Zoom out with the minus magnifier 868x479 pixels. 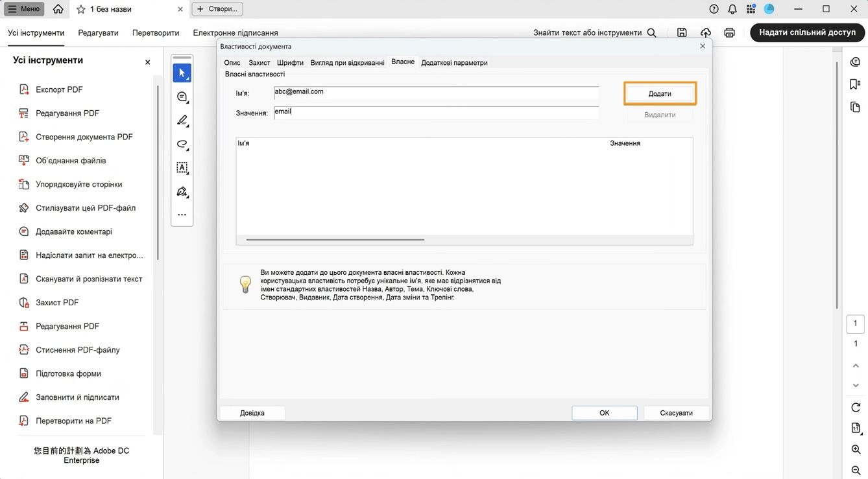pyautogui.click(x=856, y=471)
